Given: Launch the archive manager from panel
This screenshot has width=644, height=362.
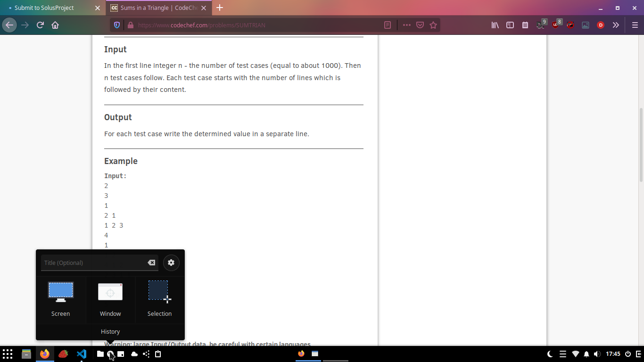Looking at the screenshot, I should tap(26, 354).
